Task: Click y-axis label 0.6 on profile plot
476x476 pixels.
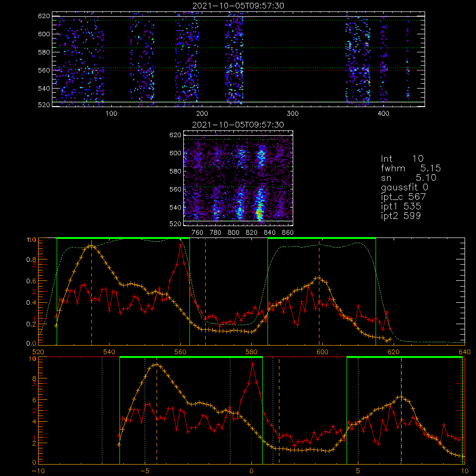Action: 31,281
